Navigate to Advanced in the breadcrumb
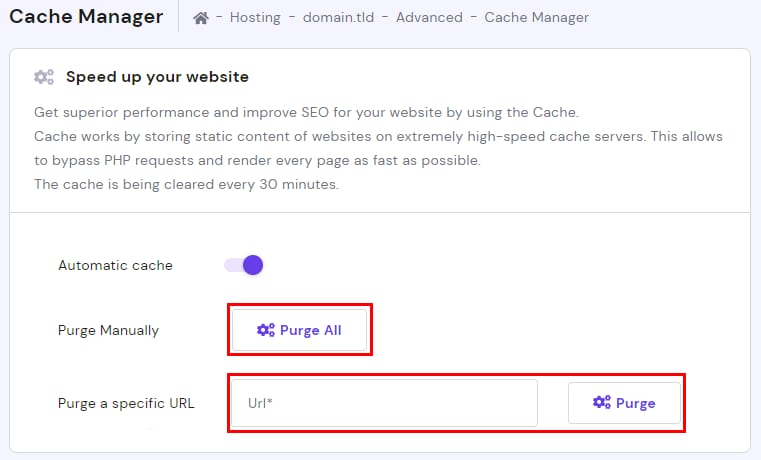The height and width of the screenshot is (460, 761). pos(427,18)
